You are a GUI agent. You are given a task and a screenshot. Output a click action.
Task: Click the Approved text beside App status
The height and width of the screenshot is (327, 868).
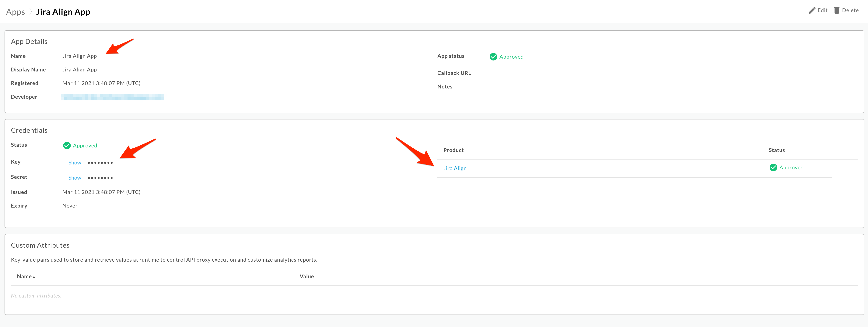pos(511,57)
